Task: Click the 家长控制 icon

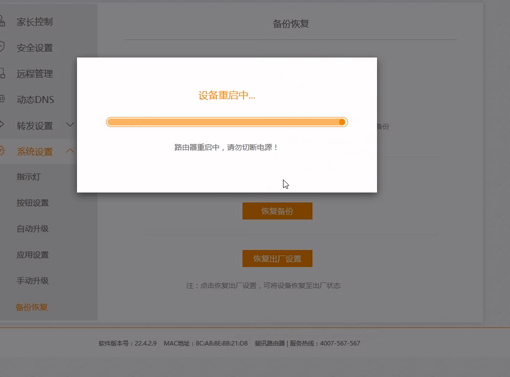Action: (x=2, y=21)
